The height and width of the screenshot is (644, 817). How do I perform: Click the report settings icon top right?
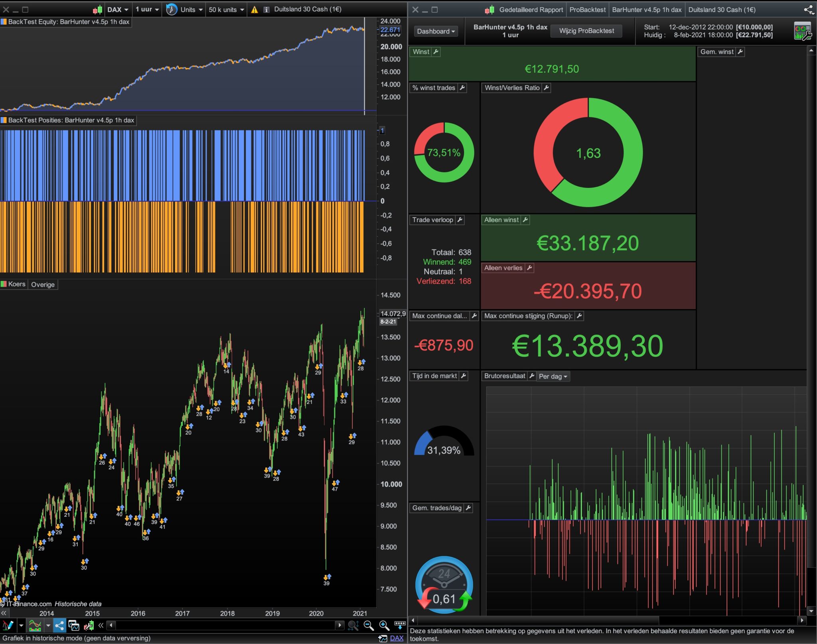[x=802, y=31]
